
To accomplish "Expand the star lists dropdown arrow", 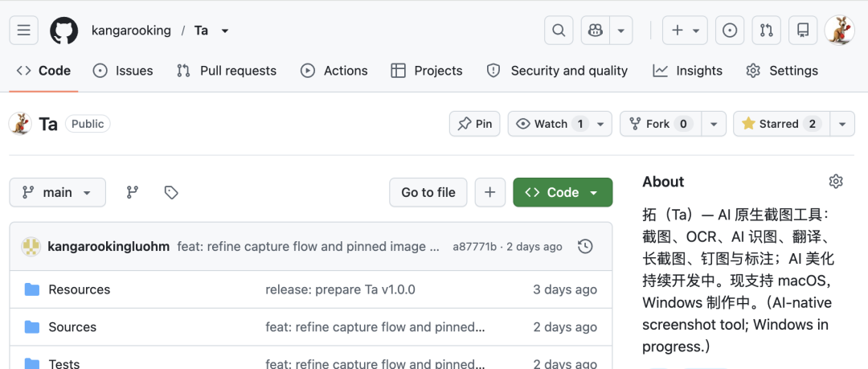I will 842,124.
